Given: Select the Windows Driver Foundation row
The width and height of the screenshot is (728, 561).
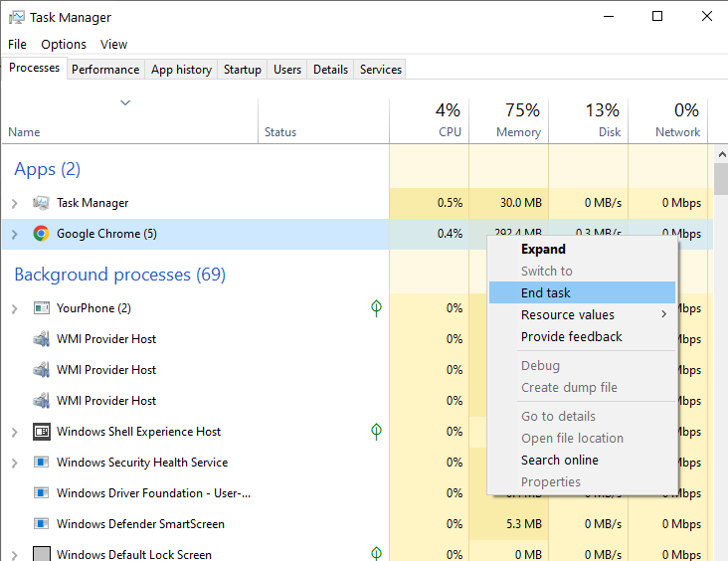Looking at the screenshot, I should 357,492.
